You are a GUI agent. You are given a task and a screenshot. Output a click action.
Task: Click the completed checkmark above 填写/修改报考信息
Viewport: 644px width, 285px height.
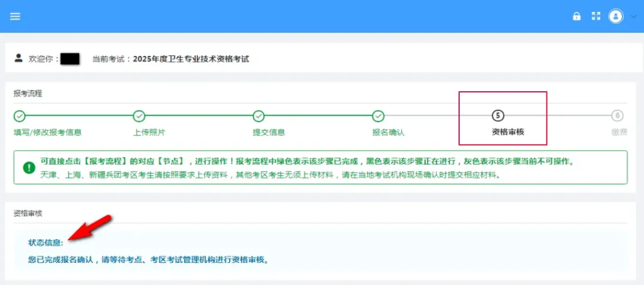tap(19, 116)
